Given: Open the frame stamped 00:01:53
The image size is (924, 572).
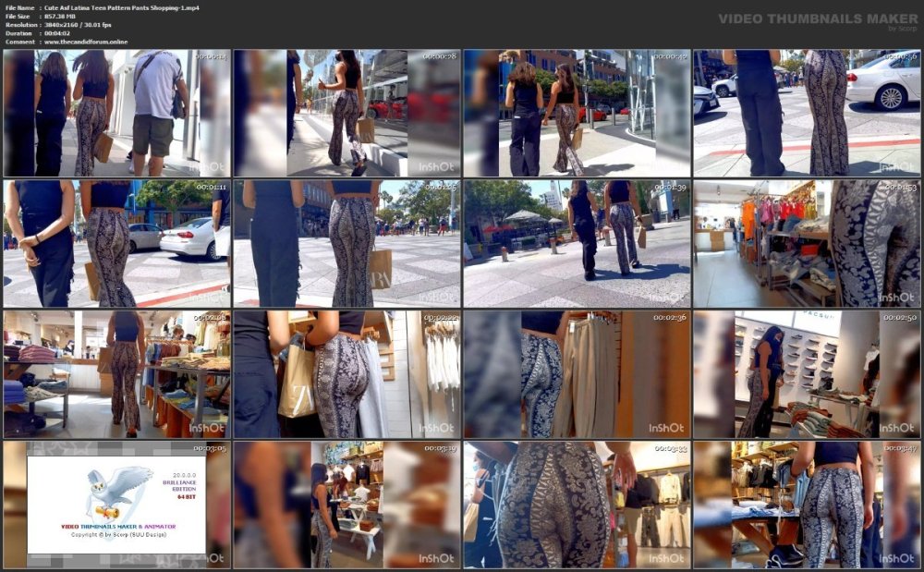Looking at the screenshot, I should click(807, 244).
